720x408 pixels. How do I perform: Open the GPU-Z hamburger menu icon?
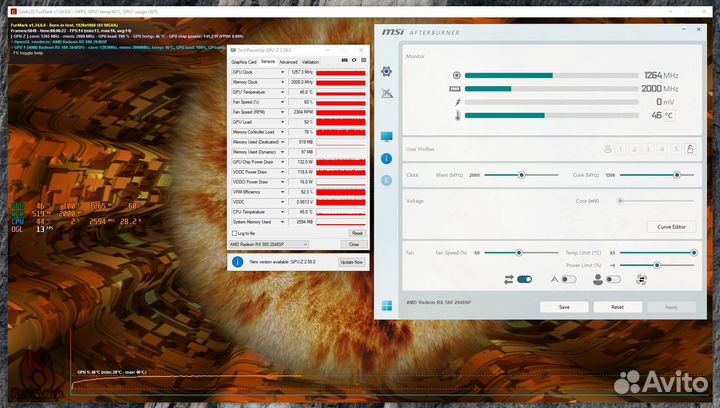[364, 60]
